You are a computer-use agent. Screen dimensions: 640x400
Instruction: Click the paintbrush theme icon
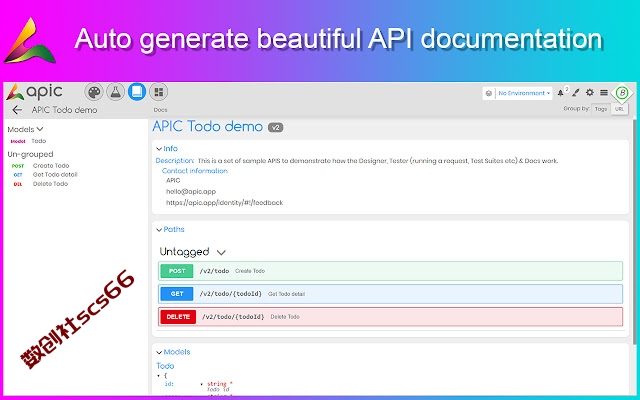click(576, 93)
